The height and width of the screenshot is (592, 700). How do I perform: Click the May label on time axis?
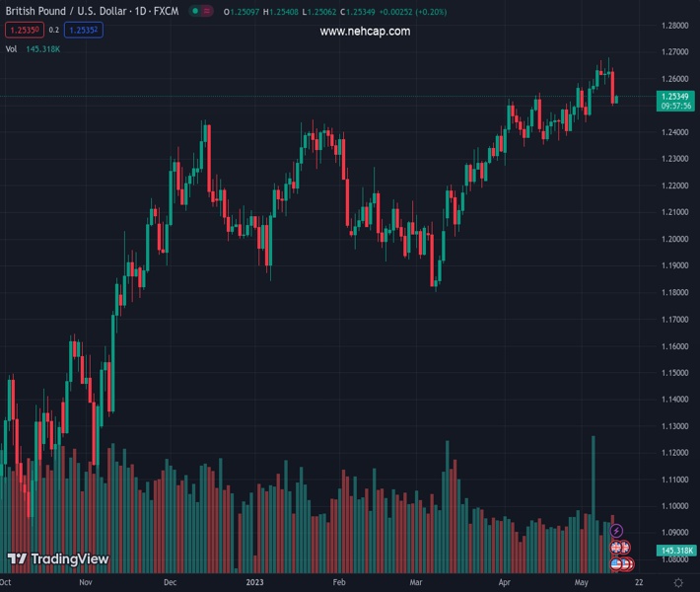click(580, 583)
